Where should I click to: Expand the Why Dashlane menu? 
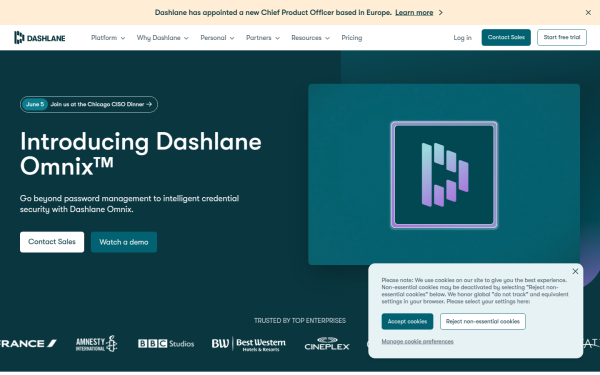pyautogui.click(x=163, y=38)
